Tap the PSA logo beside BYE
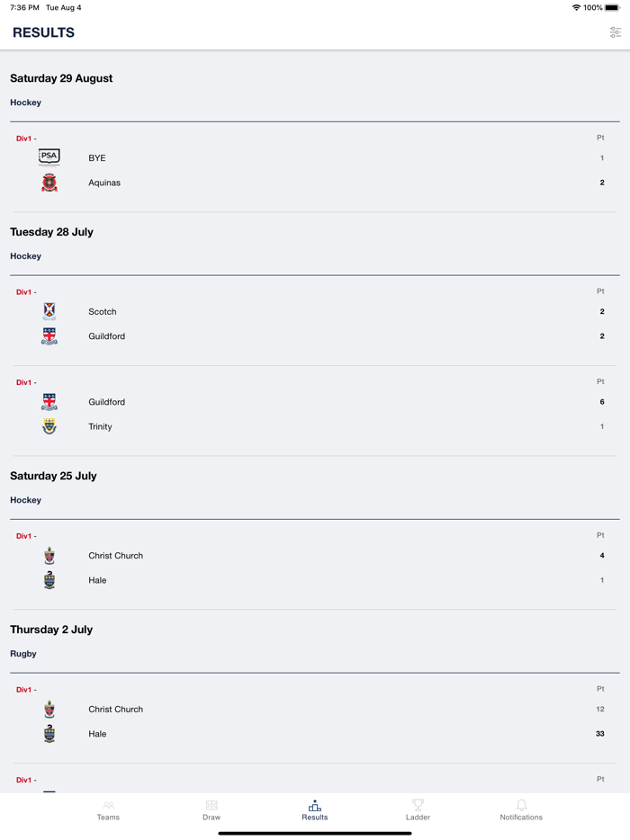The height and width of the screenshot is (840, 630). point(49,157)
